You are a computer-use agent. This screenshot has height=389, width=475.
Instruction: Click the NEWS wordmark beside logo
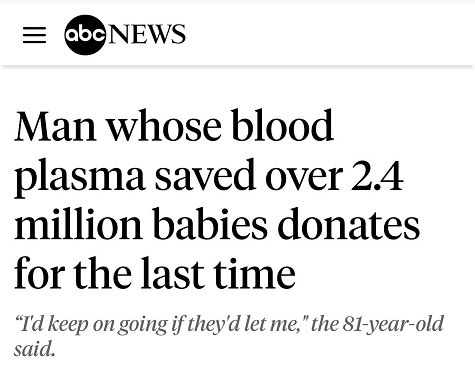pos(147,34)
